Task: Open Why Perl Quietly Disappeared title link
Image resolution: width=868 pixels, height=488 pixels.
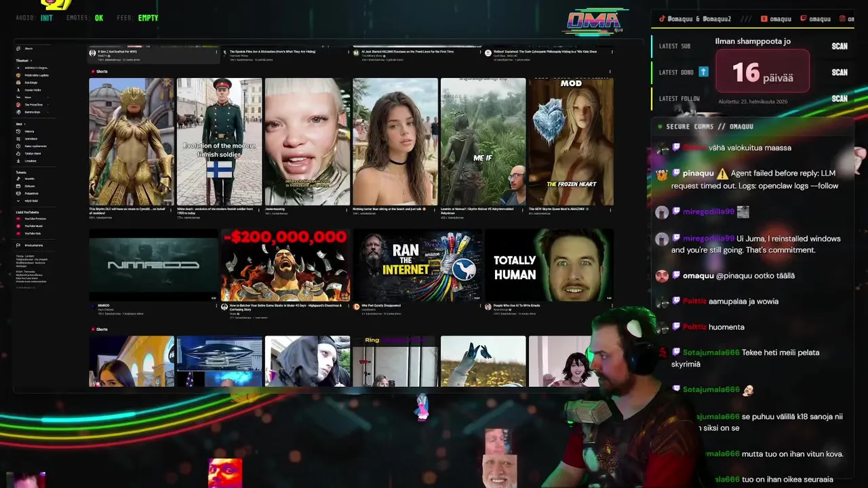Action: tap(382, 305)
